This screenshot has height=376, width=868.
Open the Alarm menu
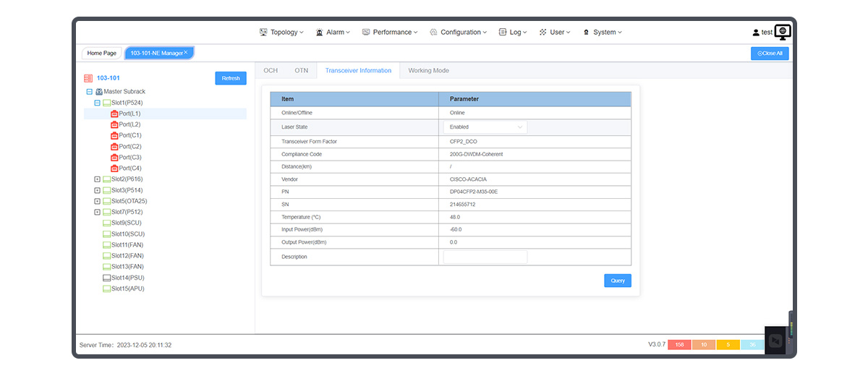pyautogui.click(x=333, y=33)
